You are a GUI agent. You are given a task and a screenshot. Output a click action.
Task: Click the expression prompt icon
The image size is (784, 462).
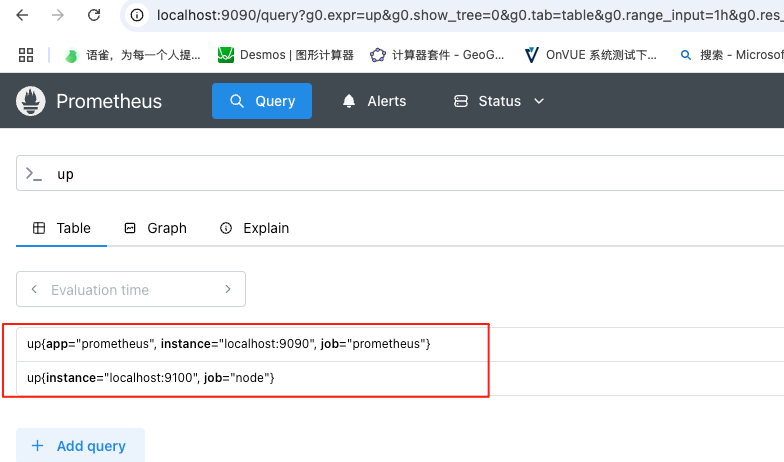(34, 174)
